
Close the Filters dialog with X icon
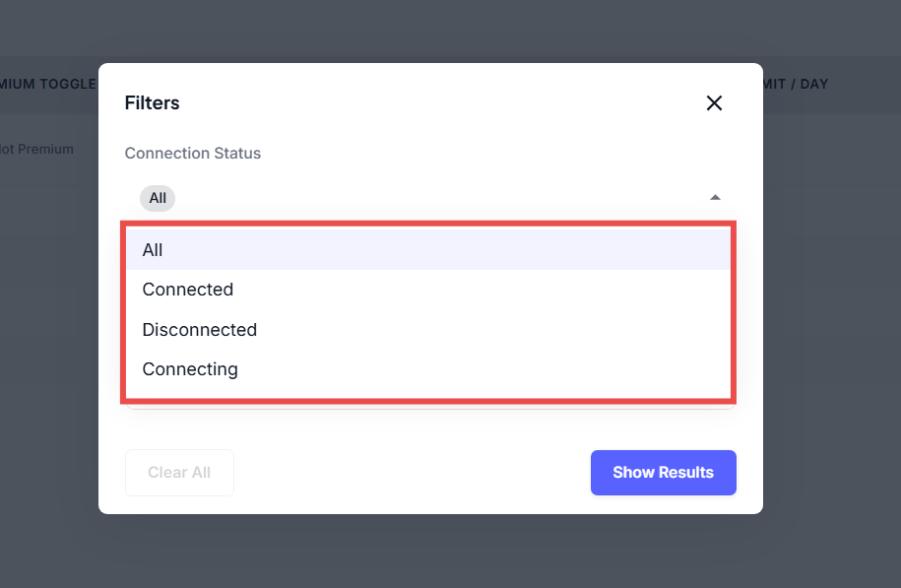tap(714, 103)
